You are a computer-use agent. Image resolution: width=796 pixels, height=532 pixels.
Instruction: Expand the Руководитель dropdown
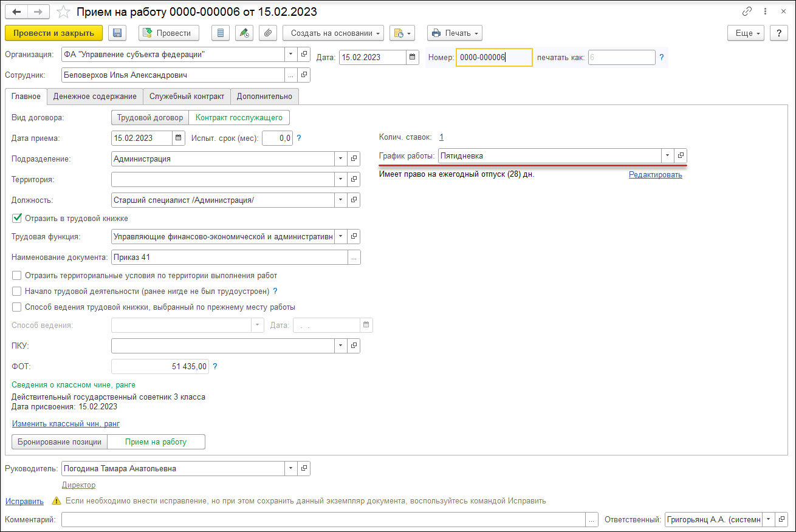[x=291, y=468]
